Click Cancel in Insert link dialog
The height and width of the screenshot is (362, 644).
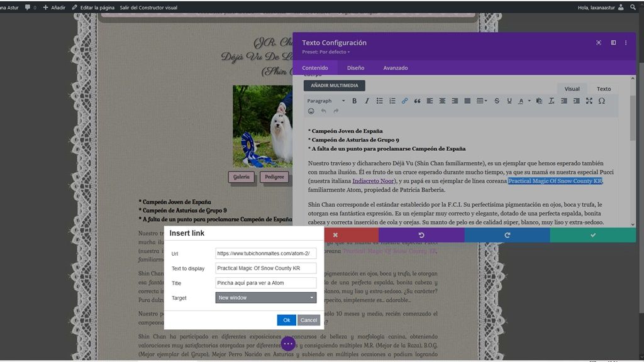tap(308, 320)
